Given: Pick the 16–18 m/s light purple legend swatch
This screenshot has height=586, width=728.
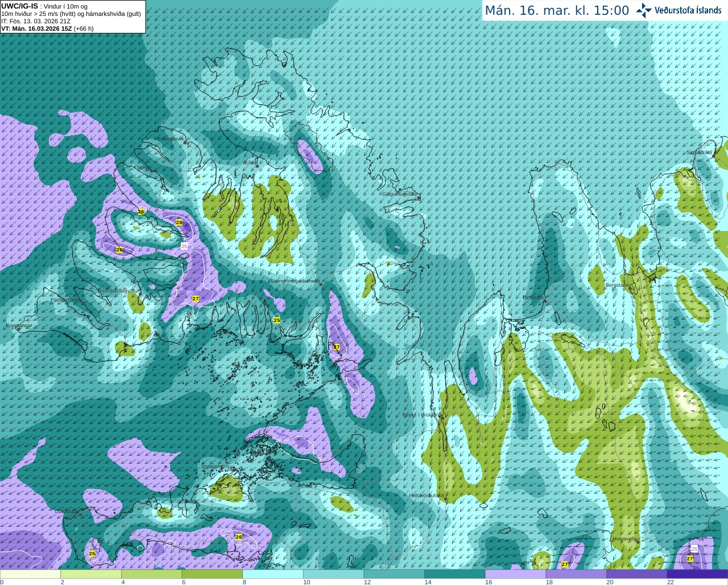Looking at the screenshot, I should coord(515,574).
